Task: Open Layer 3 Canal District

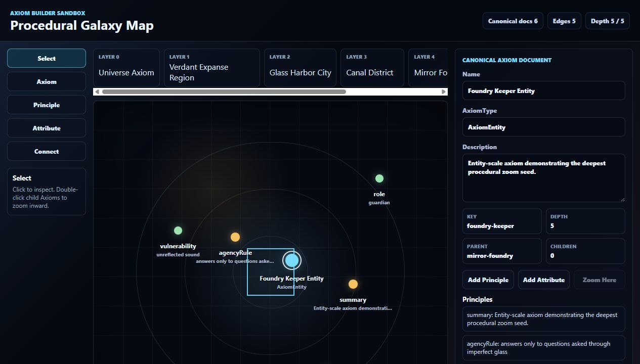Action: click(372, 67)
